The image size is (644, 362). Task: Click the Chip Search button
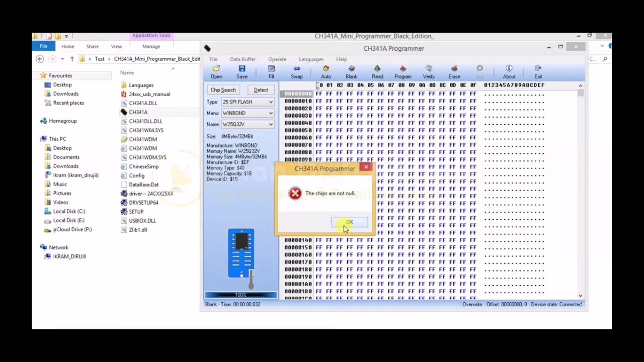point(223,90)
